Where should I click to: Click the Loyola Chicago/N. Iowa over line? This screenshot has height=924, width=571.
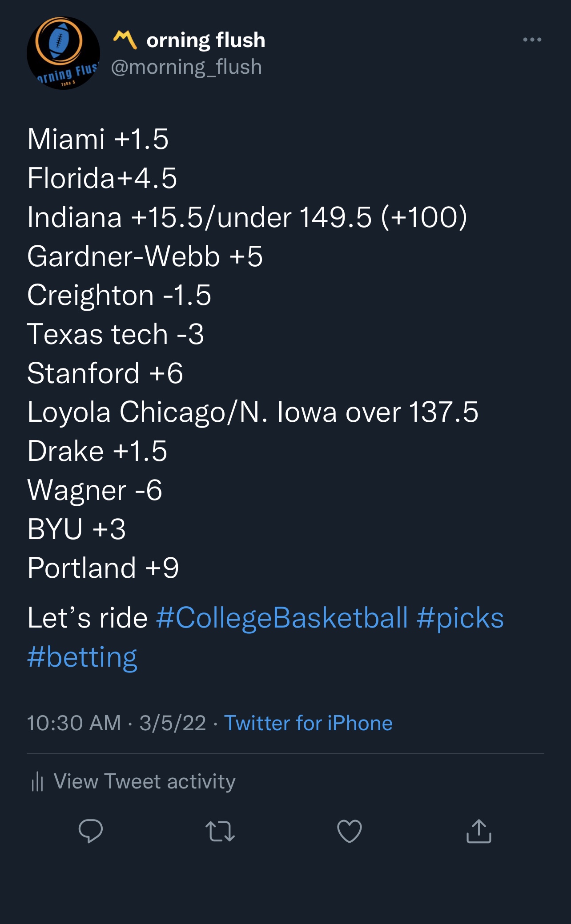253,412
